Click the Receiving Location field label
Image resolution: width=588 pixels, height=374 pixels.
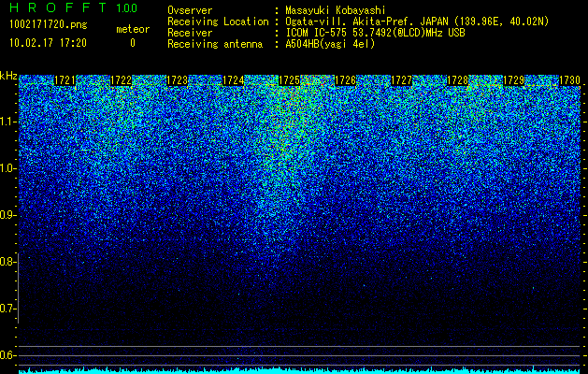pyautogui.click(x=218, y=22)
